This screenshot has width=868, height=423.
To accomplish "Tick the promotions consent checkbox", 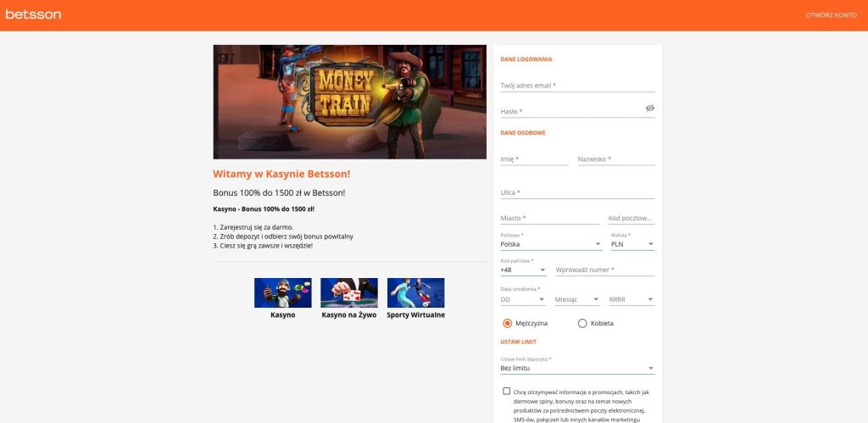I will pos(507,391).
